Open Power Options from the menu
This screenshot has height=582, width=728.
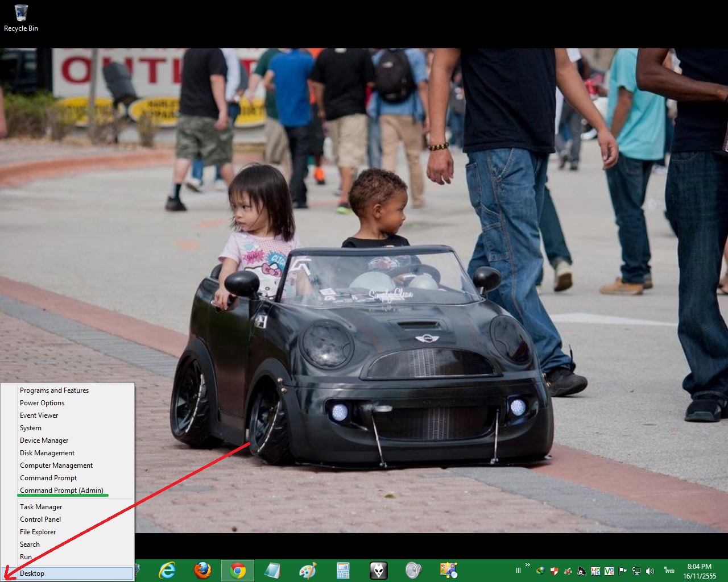67,403
